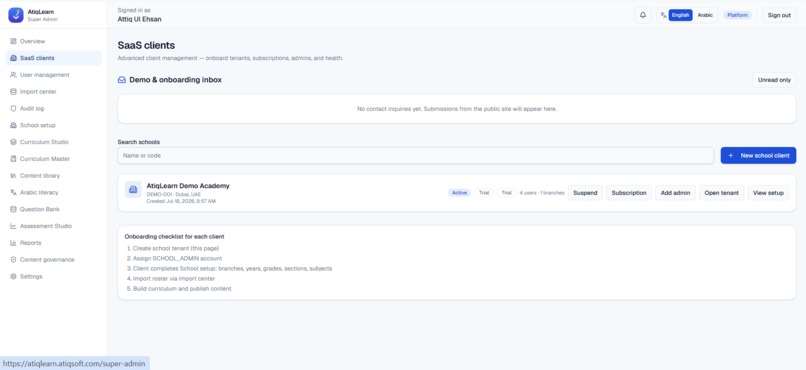Switch language to Arabic

click(x=705, y=15)
